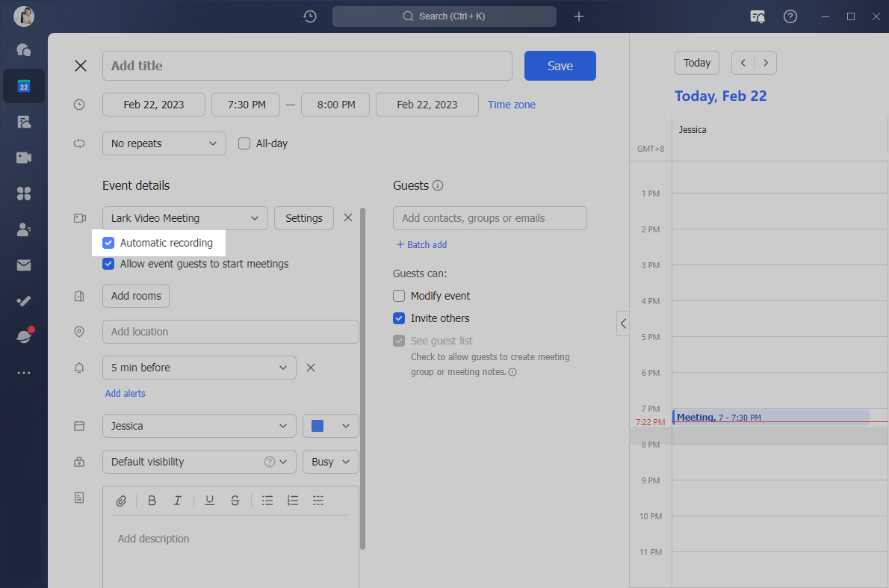The width and height of the screenshot is (889, 588).
Task: Open the event color picker swatch
Action: [x=330, y=426]
